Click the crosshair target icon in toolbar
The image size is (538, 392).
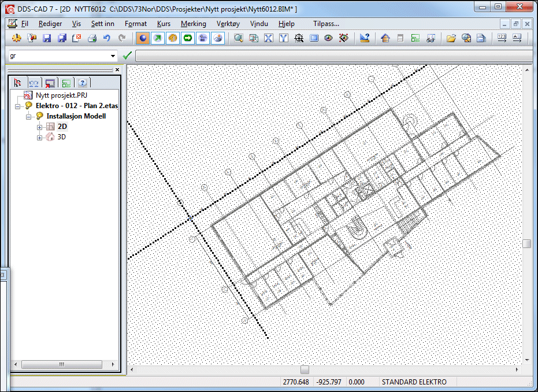[299, 38]
